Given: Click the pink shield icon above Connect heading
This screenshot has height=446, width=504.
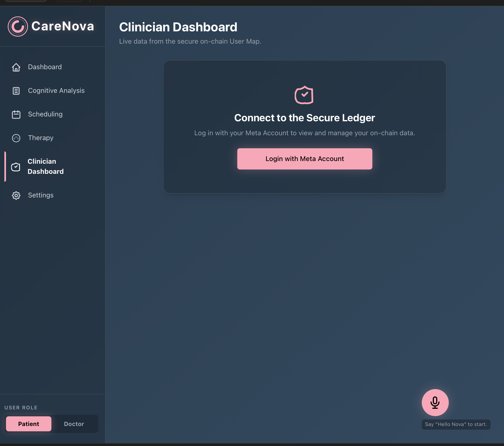Looking at the screenshot, I should pos(305,95).
